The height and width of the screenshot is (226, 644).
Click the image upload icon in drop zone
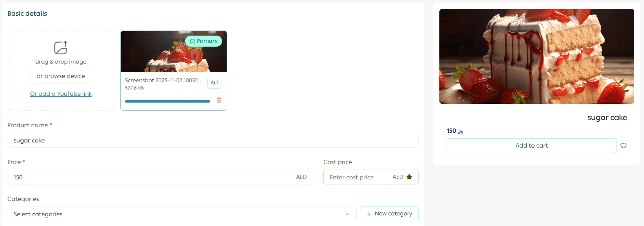click(61, 47)
